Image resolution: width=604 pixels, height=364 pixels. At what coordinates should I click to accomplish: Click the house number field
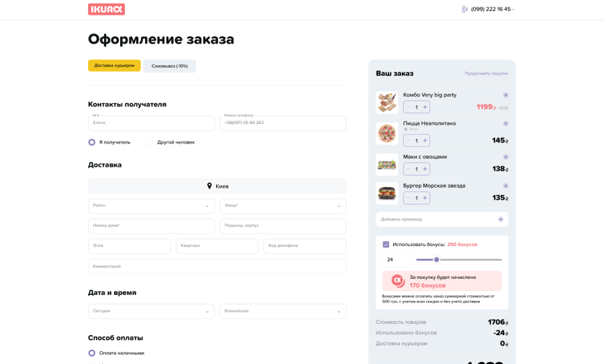click(x=152, y=226)
